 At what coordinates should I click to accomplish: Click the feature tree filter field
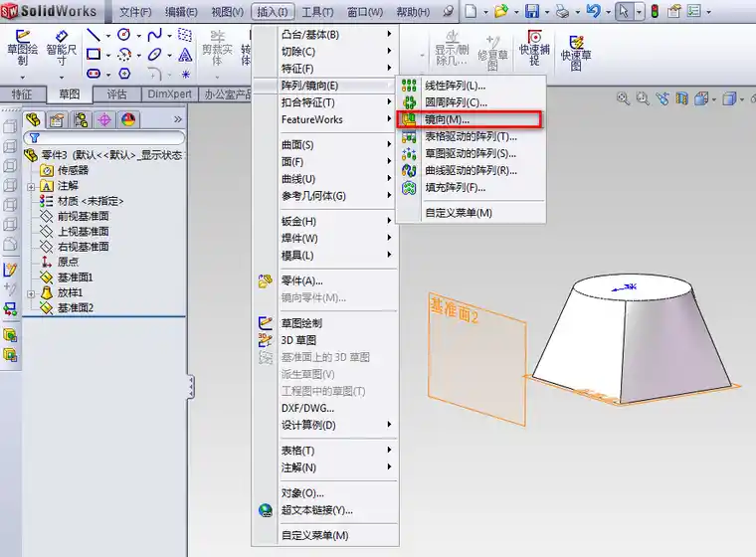tap(104, 138)
